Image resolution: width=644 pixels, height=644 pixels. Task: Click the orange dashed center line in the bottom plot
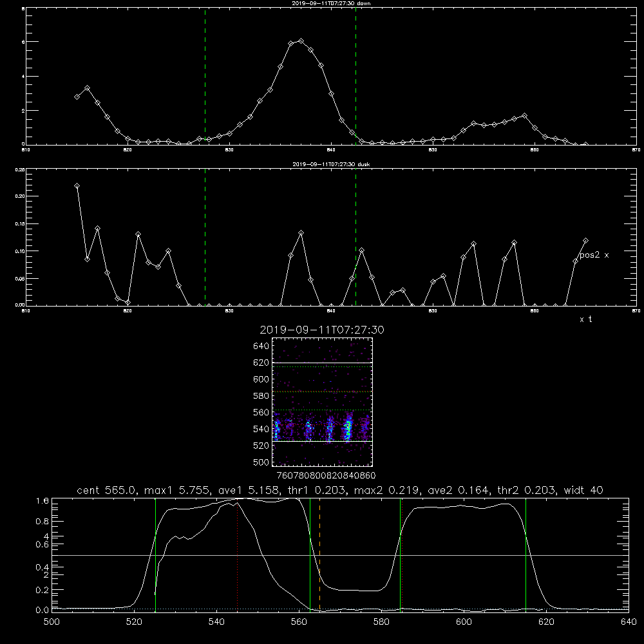pos(319,554)
